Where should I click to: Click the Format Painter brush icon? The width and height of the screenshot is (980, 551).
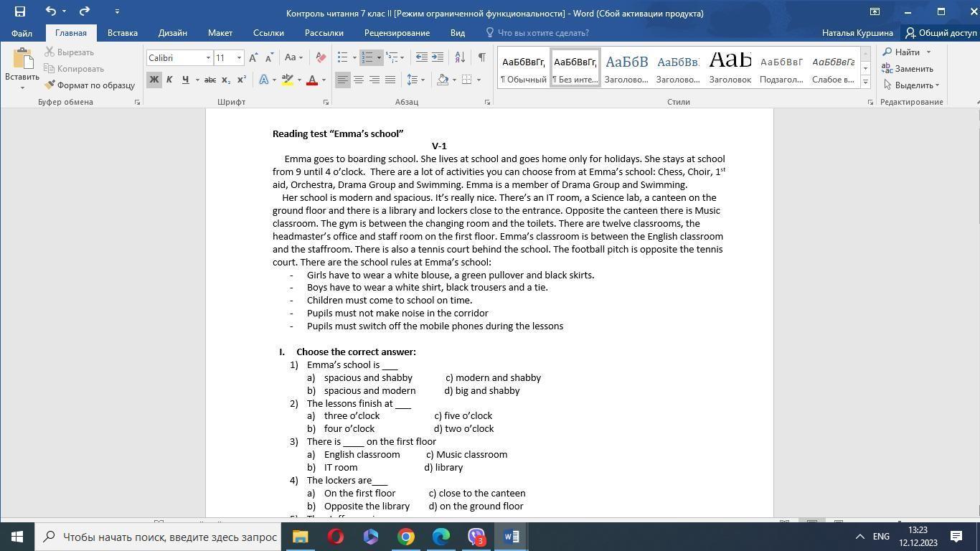[x=50, y=85]
